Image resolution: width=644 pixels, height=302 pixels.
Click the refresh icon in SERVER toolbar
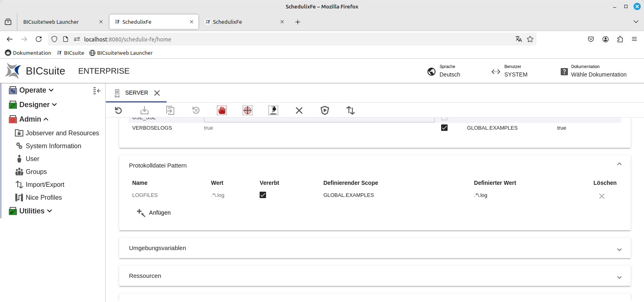click(118, 110)
